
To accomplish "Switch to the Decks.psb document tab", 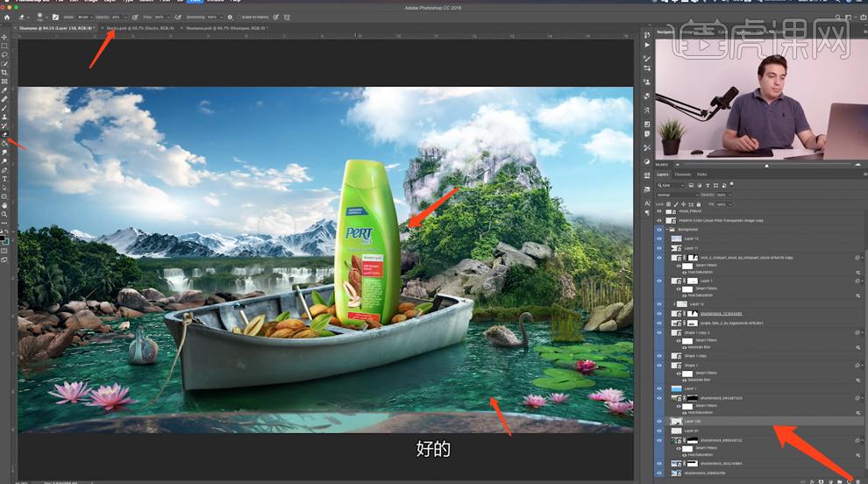I will point(140,27).
